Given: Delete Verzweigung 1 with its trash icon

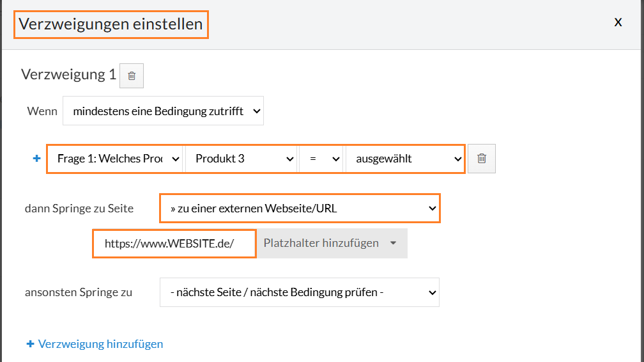Looking at the screenshot, I should pos(132,75).
